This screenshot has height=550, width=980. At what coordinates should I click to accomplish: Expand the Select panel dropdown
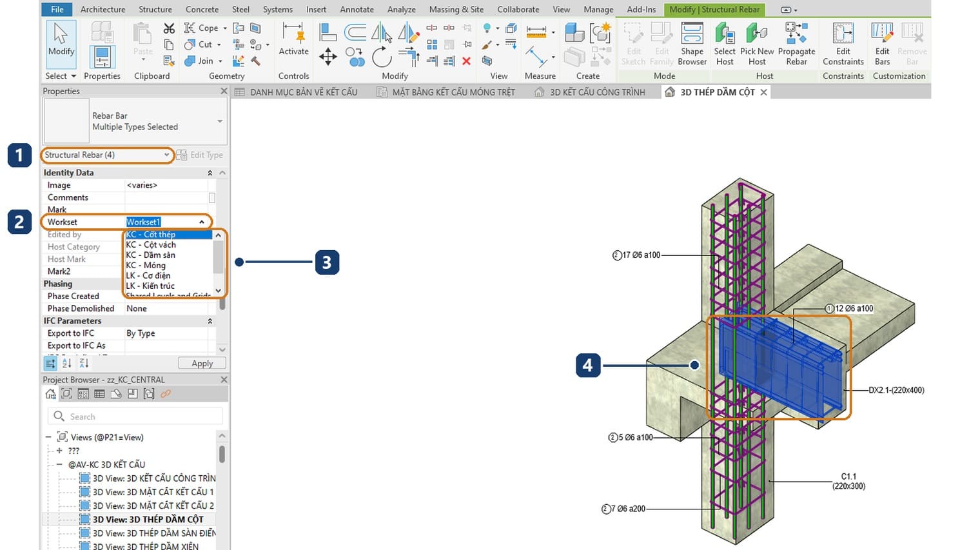pyautogui.click(x=61, y=76)
